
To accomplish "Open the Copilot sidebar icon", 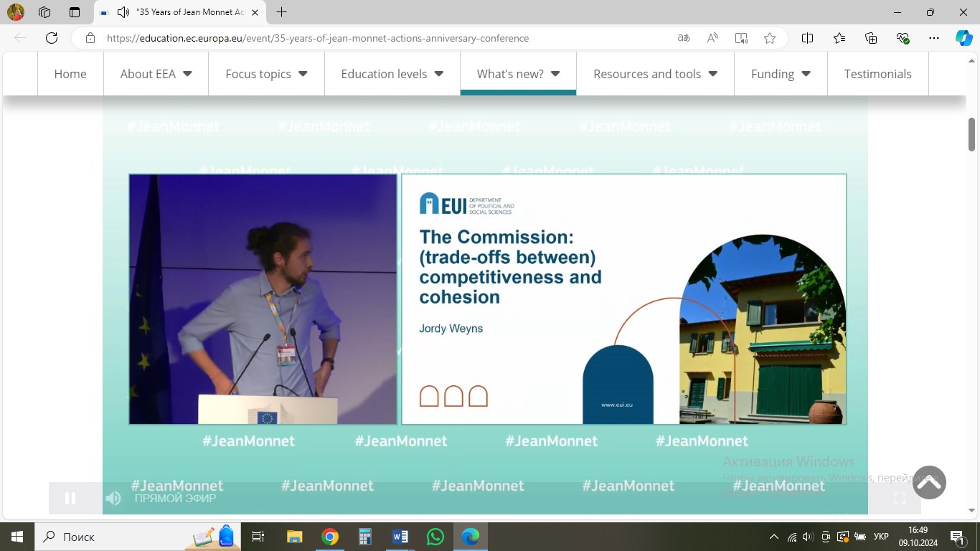I will point(963,38).
